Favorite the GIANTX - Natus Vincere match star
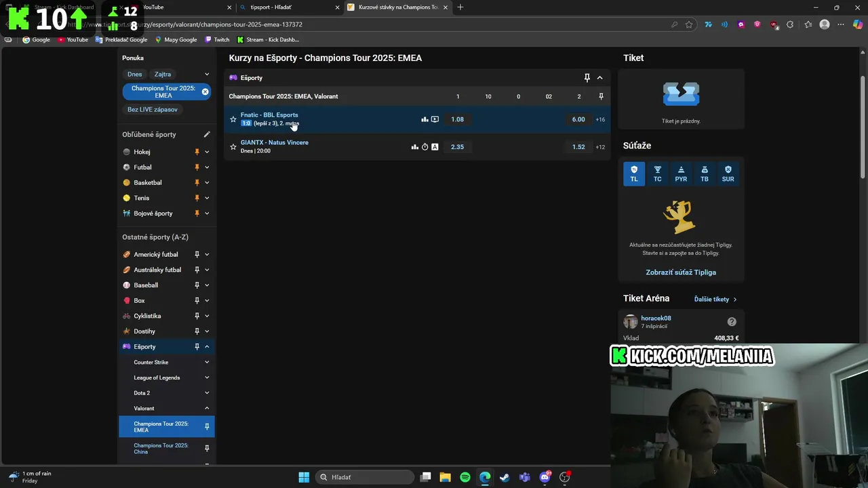 pyautogui.click(x=233, y=146)
